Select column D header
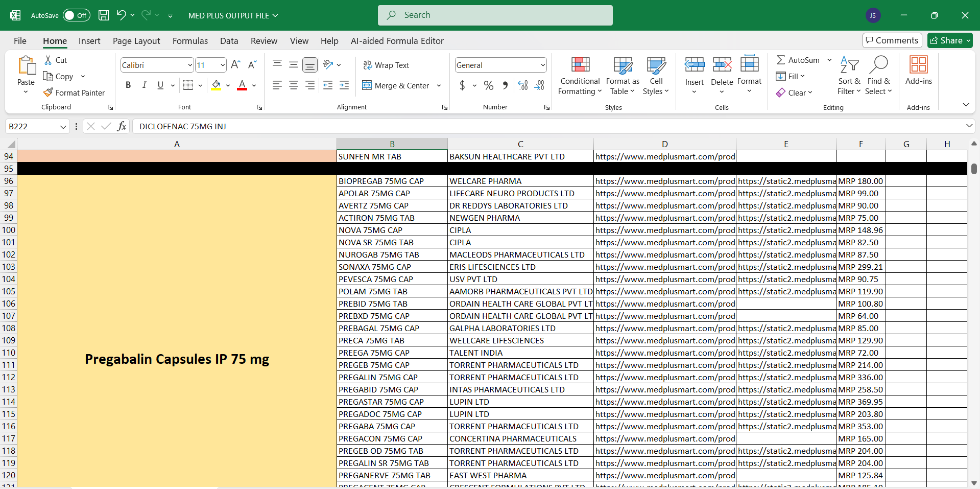The width and height of the screenshot is (980, 489). [x=664, y=144]
